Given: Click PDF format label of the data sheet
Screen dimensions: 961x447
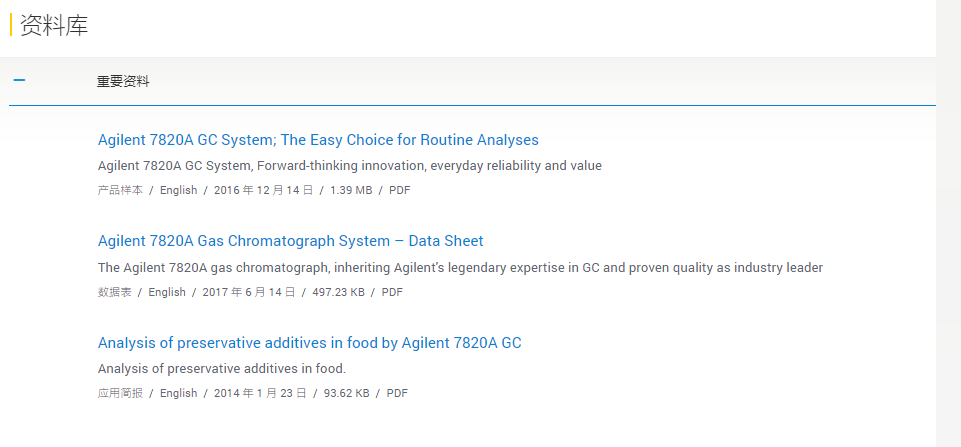Looking at the screenshot, I should pyautogui.click(x=392, y=292).
